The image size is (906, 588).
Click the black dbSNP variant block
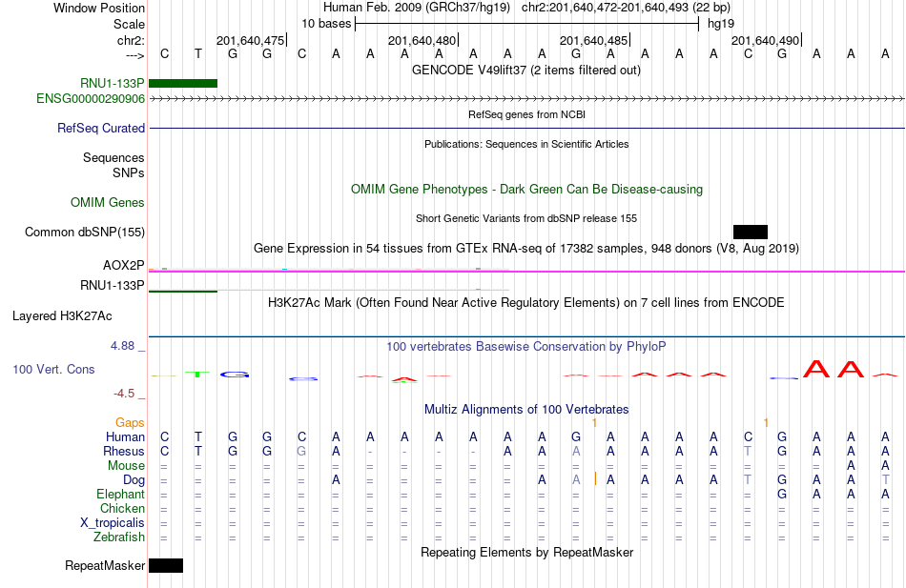point(751,233)
